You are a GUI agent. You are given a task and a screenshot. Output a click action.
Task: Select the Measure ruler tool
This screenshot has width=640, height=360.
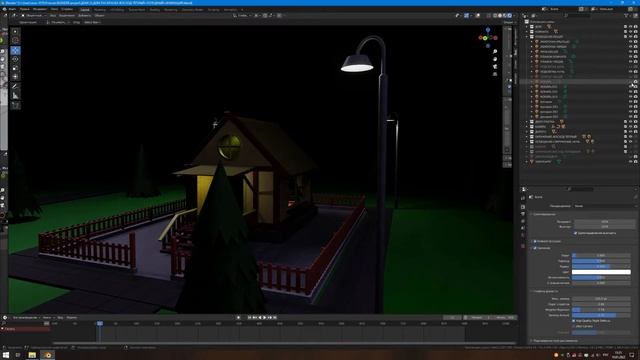[x=15, y=96]
